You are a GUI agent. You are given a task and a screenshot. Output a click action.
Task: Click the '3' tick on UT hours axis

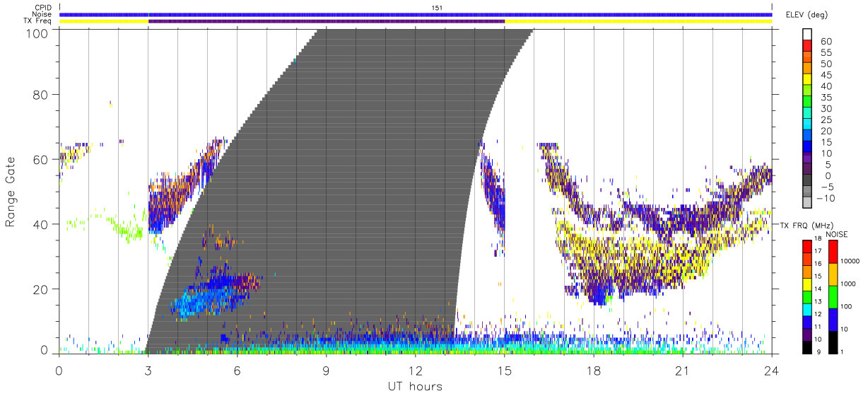coord(148,371)
